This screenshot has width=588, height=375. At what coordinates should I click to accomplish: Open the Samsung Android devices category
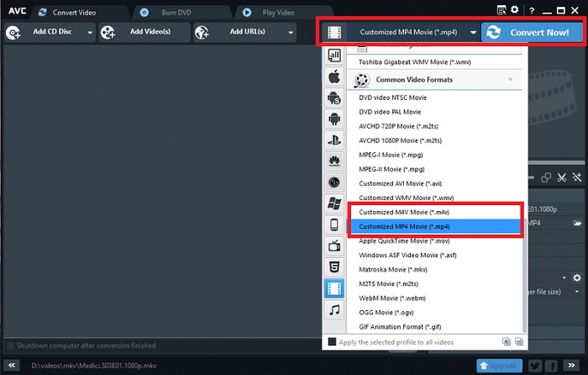tap(334, 98)
